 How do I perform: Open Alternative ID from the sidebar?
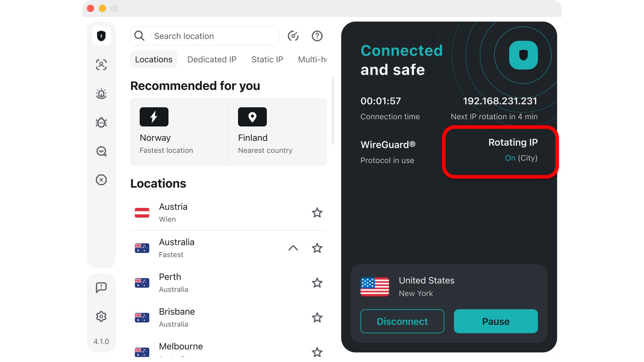pos(101,64)
